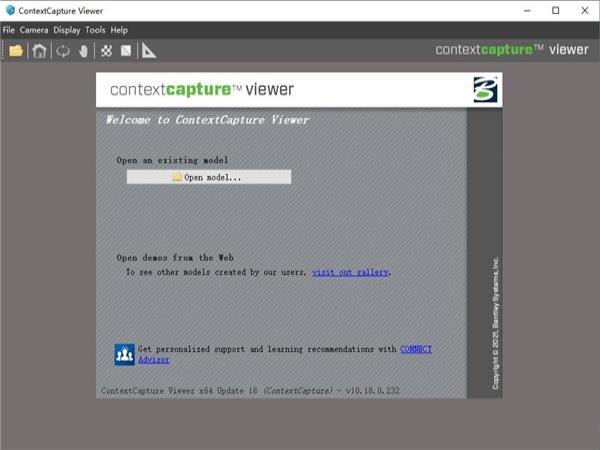The width and height of the screenshot is (600, 450).
Task: Follow the Advisor link text
Action: 154,360
